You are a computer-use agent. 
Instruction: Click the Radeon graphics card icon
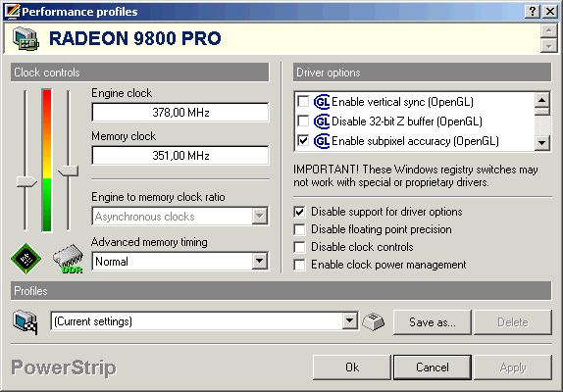(26, 38)
